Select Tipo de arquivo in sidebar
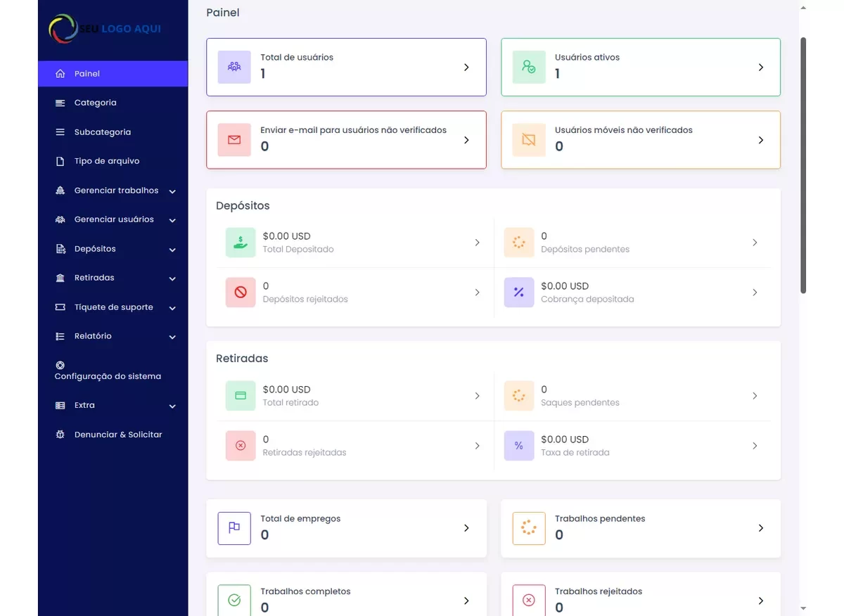Viewport: 844px width, 616px height. coord(107,161)
